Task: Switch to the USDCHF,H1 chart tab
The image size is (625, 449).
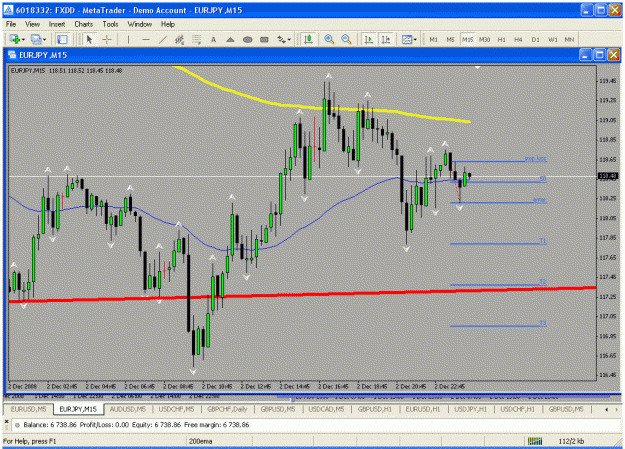Action: point(517,409)
